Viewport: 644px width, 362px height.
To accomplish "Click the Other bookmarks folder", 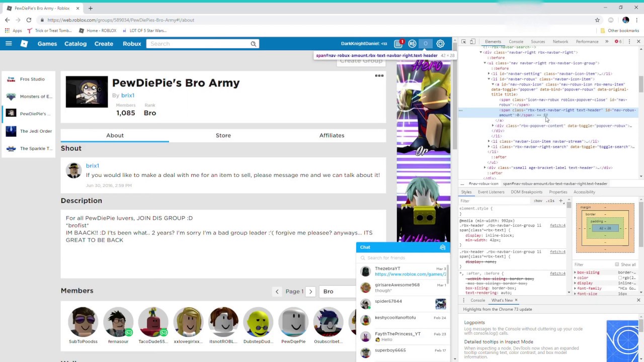I will pyautogui.click(x=619, y=31).
